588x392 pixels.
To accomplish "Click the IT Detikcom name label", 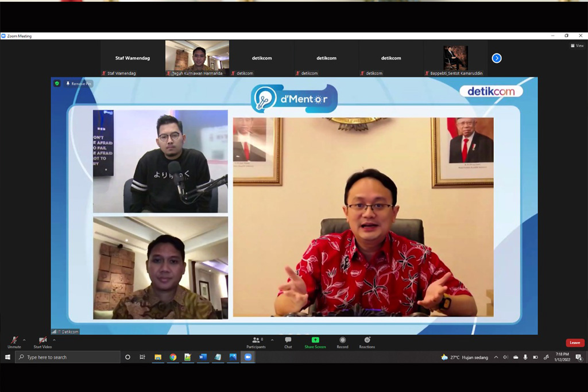I will tap(65, 332).
